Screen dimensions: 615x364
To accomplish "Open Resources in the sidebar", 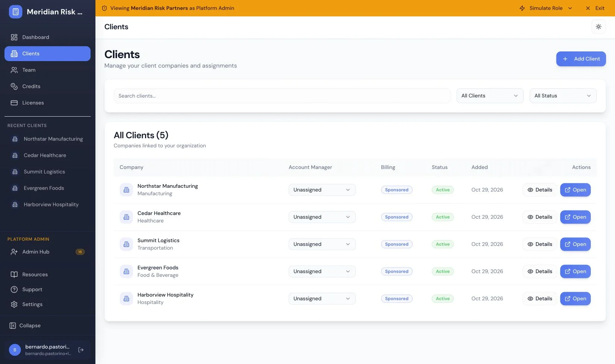I will click(x=47, y=275).
